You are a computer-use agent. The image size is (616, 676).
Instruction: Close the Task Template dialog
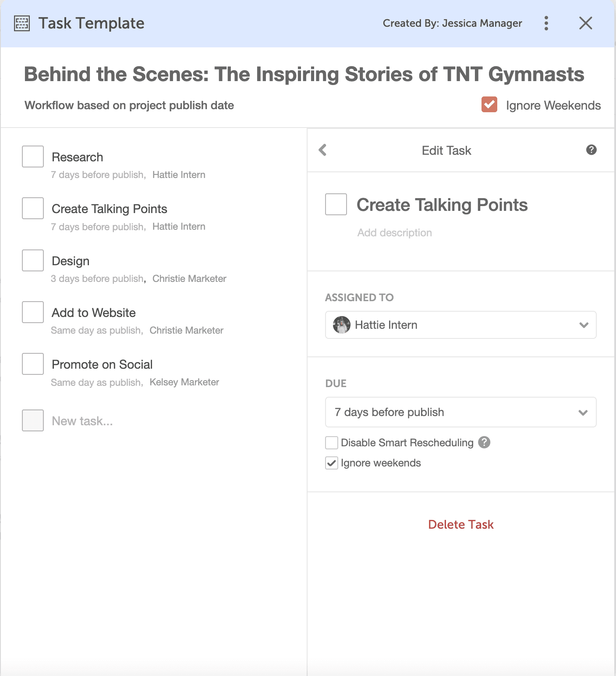pyautogui.click(x=585, y=23)
